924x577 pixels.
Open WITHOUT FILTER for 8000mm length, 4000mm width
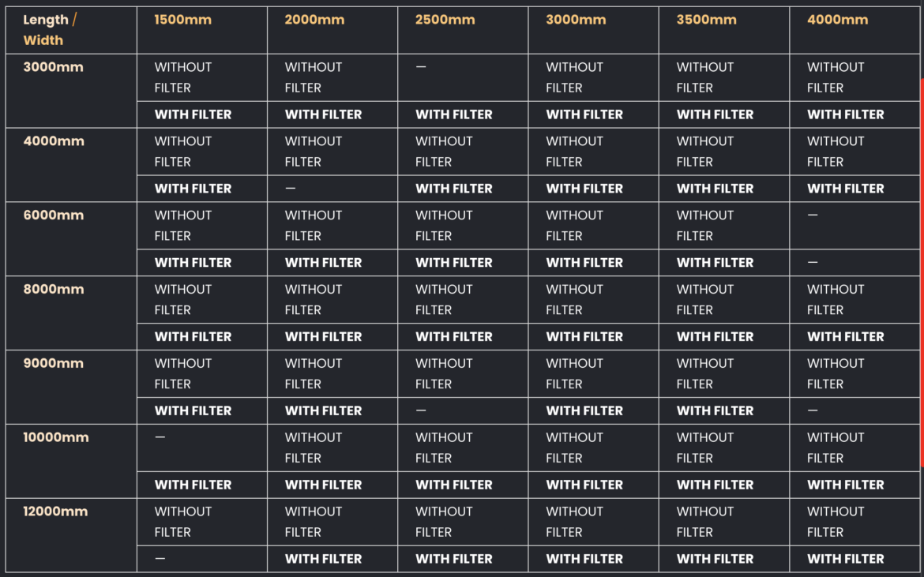pos(836,300)
